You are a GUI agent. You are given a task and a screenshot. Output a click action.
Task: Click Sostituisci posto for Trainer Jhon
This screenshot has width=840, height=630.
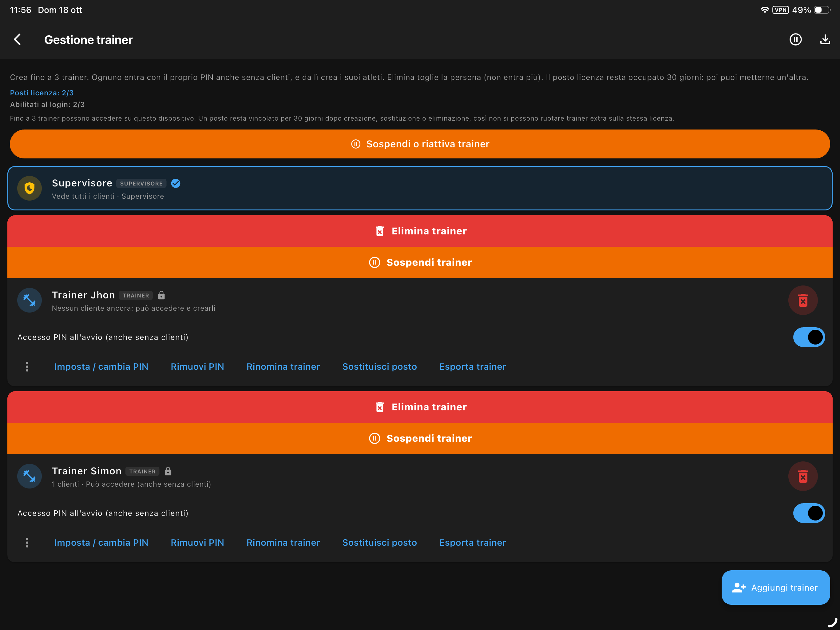click(380, 367)
